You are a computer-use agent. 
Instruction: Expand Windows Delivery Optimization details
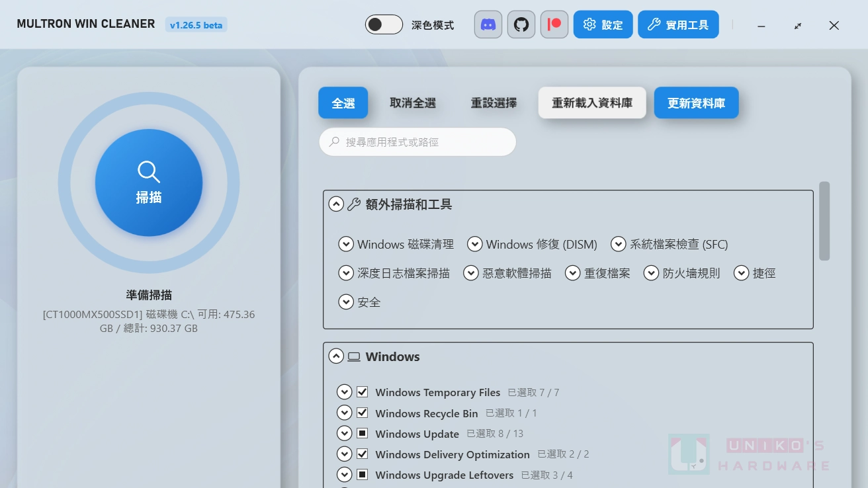(x=344, y=454)
